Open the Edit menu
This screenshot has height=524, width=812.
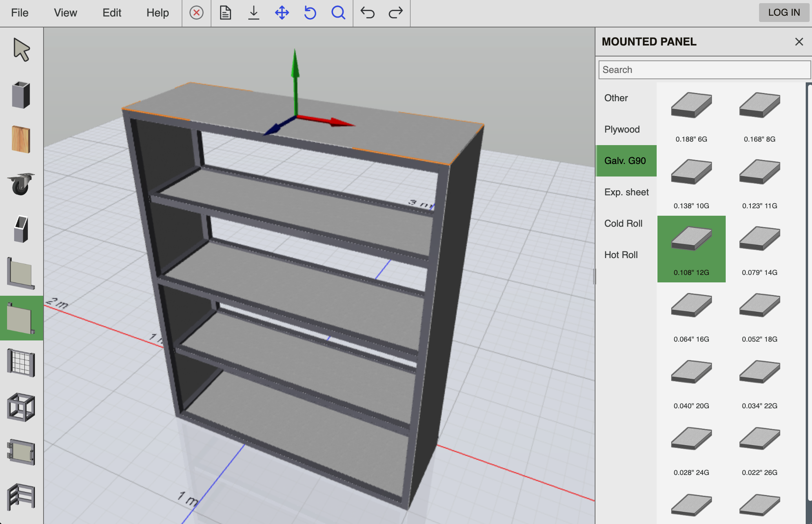point(112,13)
